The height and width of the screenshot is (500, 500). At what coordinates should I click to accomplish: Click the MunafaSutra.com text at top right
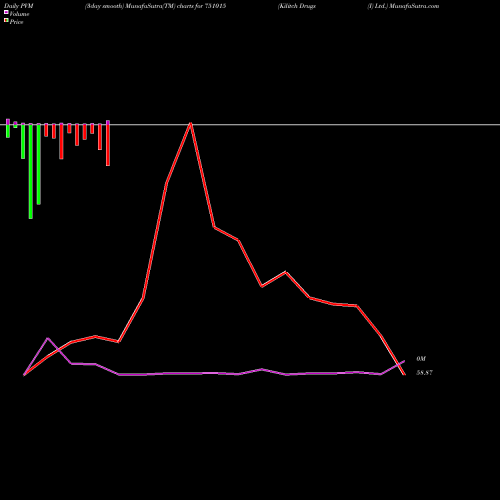click(414, 6)
